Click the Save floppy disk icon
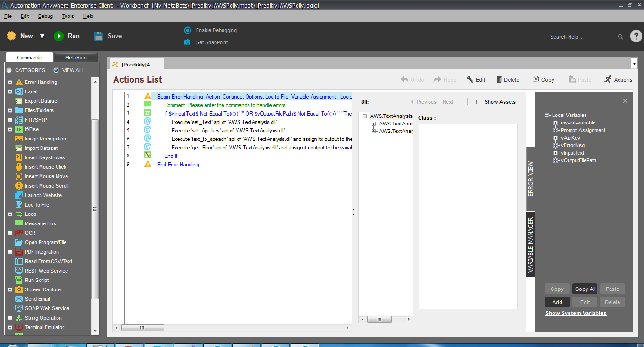The width and height of the screenshot is (644, 347). coord(99,36)
